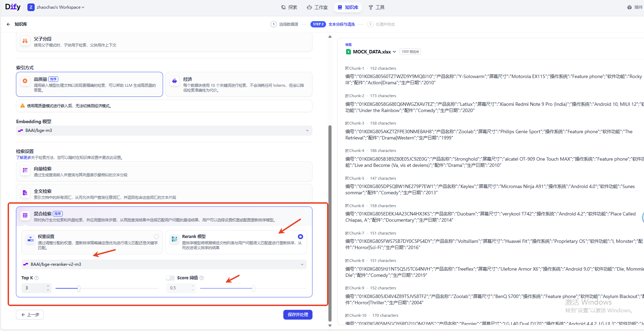Select the Rerank 模型 radio button

pos(300,237)
